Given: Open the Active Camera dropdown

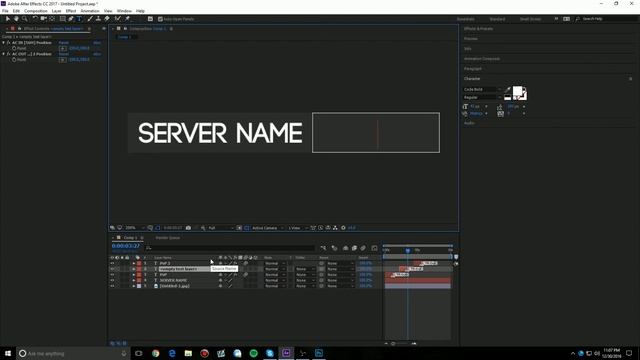Looking at the screenshot, I should [267, 228].
